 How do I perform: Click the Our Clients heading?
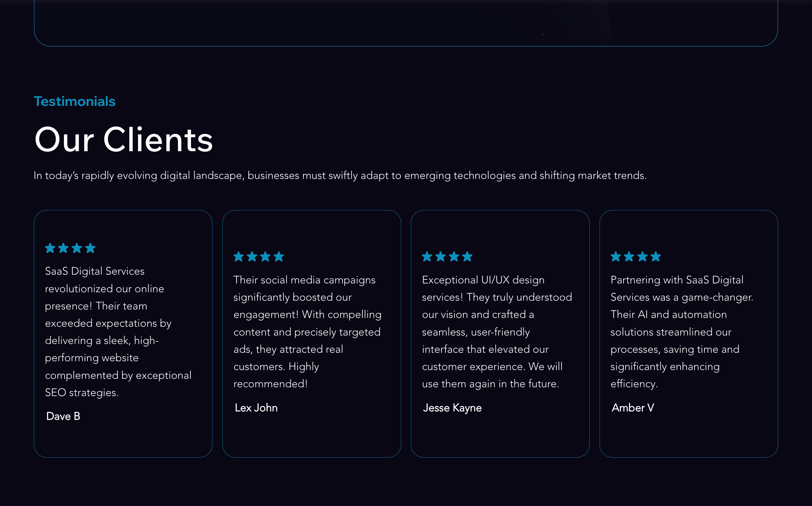click(x=124, y=139)
